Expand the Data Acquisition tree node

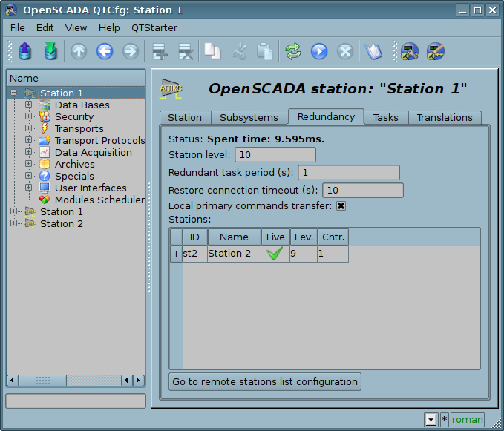[x=29, y=152]
